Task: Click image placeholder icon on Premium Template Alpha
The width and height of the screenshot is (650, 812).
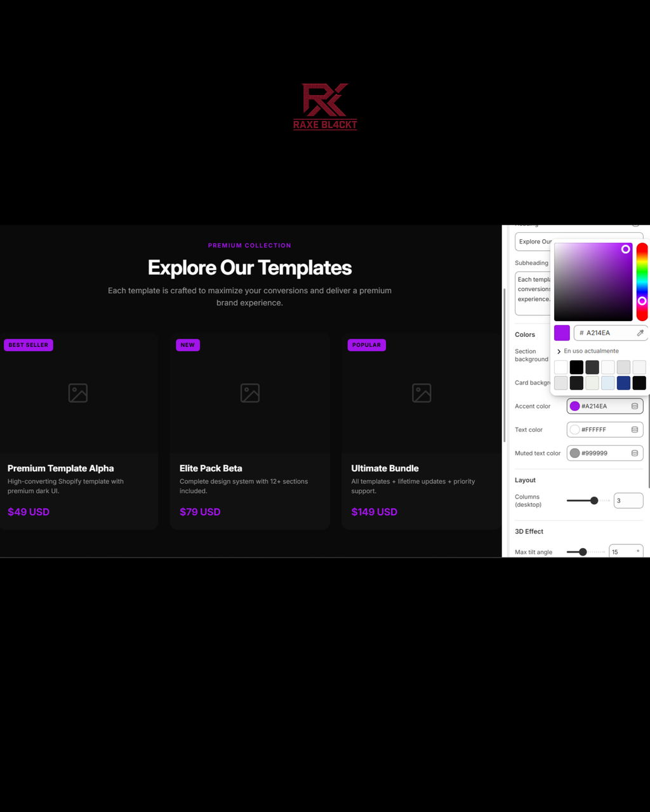Action: (78, 393)
